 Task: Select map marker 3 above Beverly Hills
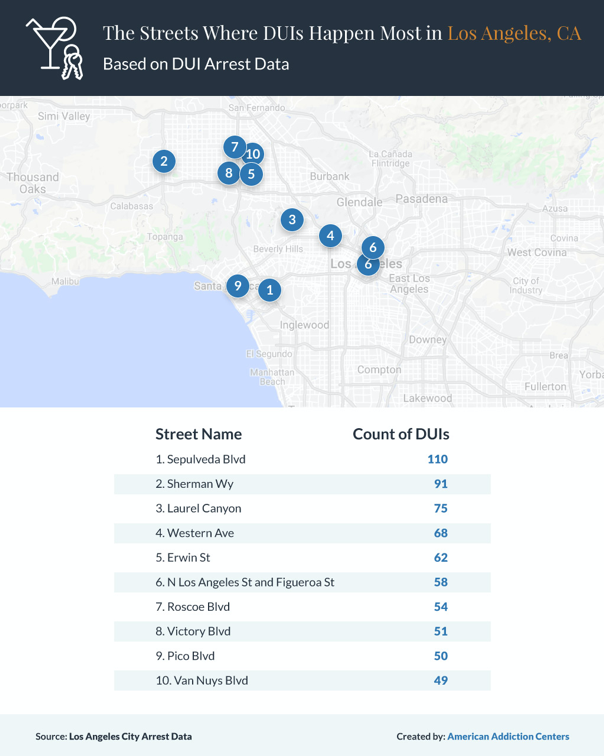292,219
